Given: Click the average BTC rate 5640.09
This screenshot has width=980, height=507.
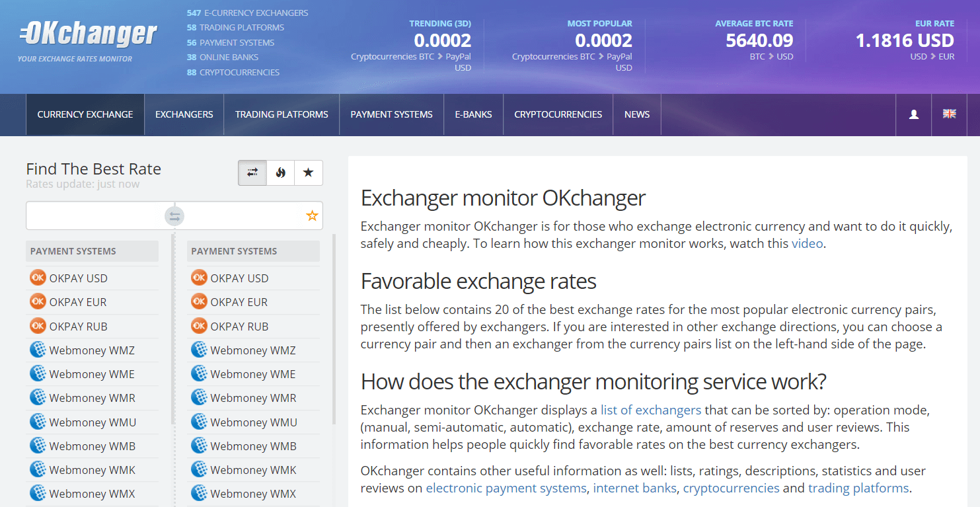Looking at the screenshot, I should pyautogui.click(x=759, y=40).
